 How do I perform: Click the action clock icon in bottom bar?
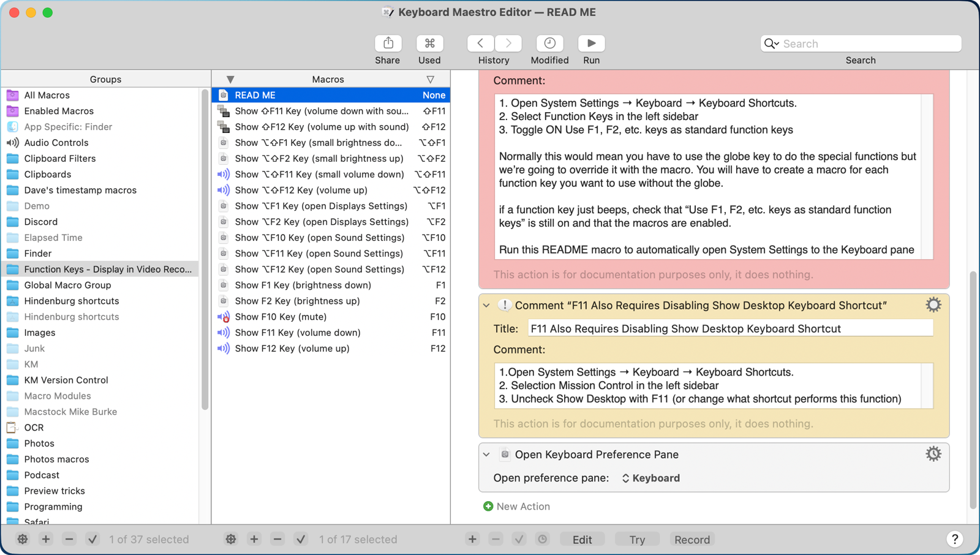coord(542,539)
